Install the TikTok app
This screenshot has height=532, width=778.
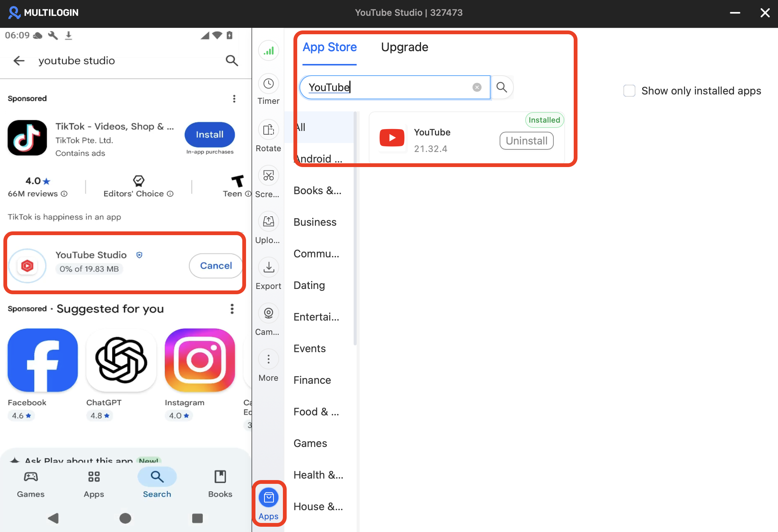click(210, 134)
